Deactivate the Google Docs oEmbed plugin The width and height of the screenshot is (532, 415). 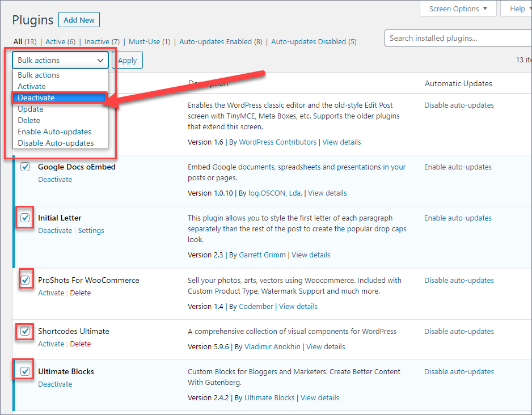pyautogui.click(x=55, y=179)
